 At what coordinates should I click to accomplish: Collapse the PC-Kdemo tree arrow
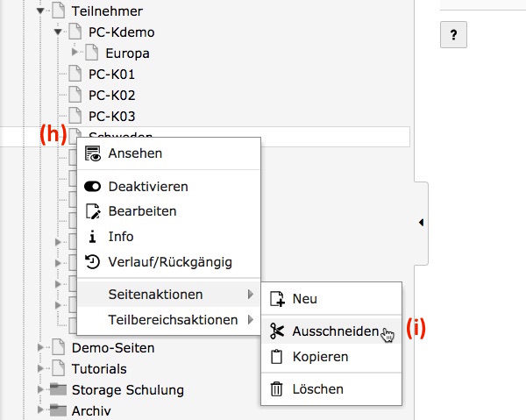pyautogui.click(x=58, y=32)
